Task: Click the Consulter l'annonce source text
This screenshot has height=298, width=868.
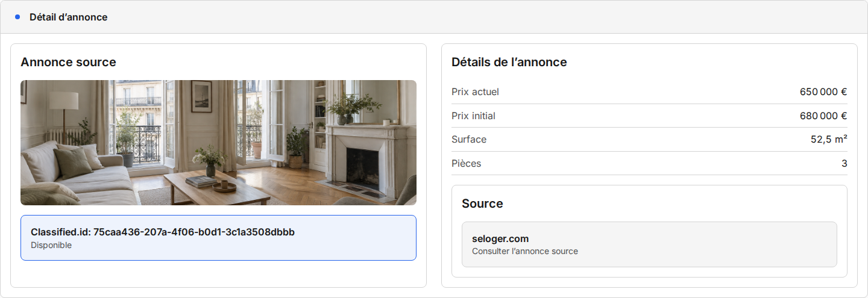Action: pyautogui.click(x=525, y=251)
